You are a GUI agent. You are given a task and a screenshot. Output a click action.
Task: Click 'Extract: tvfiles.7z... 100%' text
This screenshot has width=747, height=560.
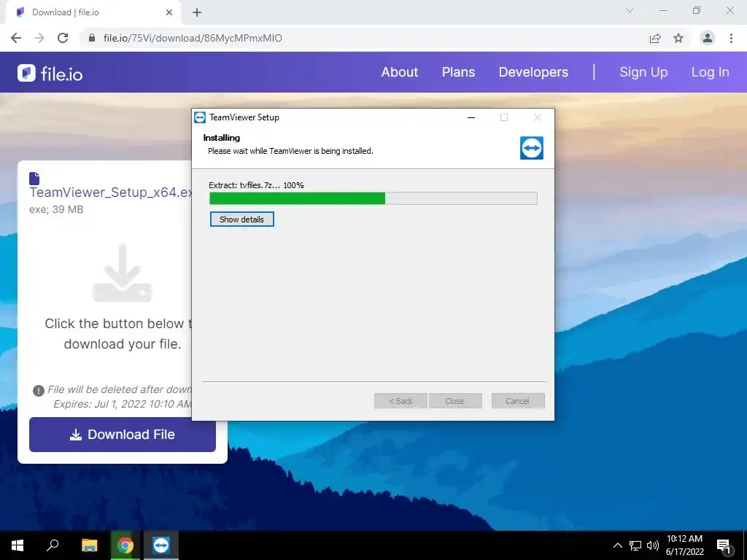(x=256, y=185)
